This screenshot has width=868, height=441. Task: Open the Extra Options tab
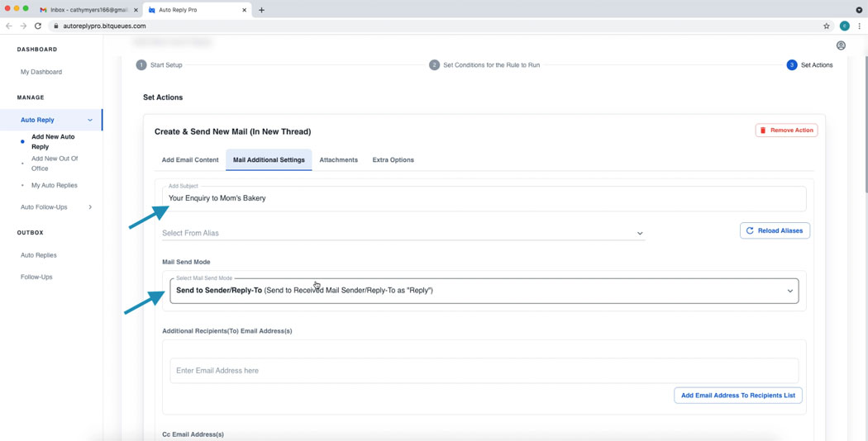pos(393,160)
